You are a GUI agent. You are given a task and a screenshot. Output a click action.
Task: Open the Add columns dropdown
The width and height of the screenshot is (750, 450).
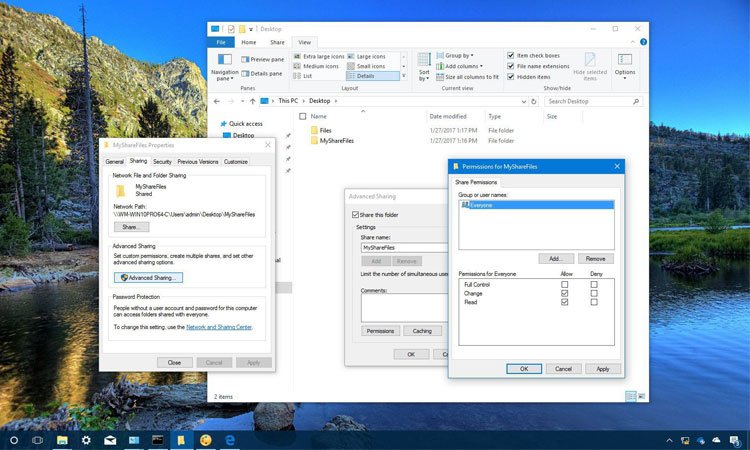[461, 66]
